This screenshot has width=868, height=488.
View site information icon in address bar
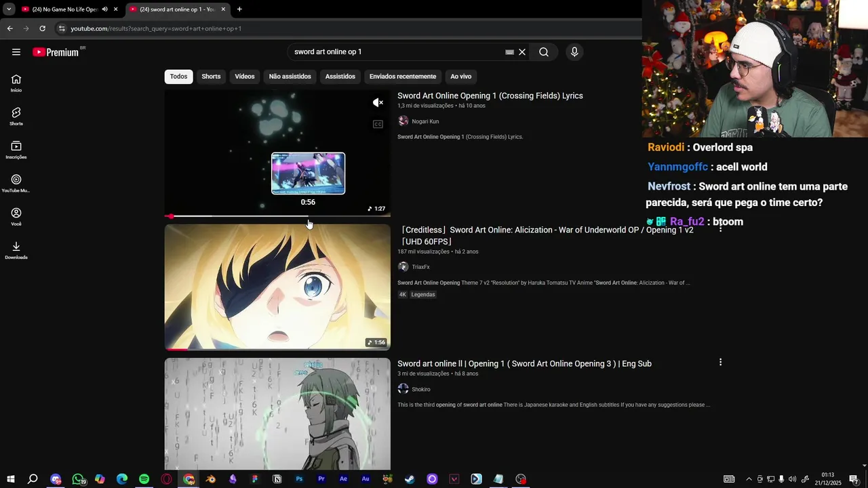pyautogui.click(x=62, y=28)
